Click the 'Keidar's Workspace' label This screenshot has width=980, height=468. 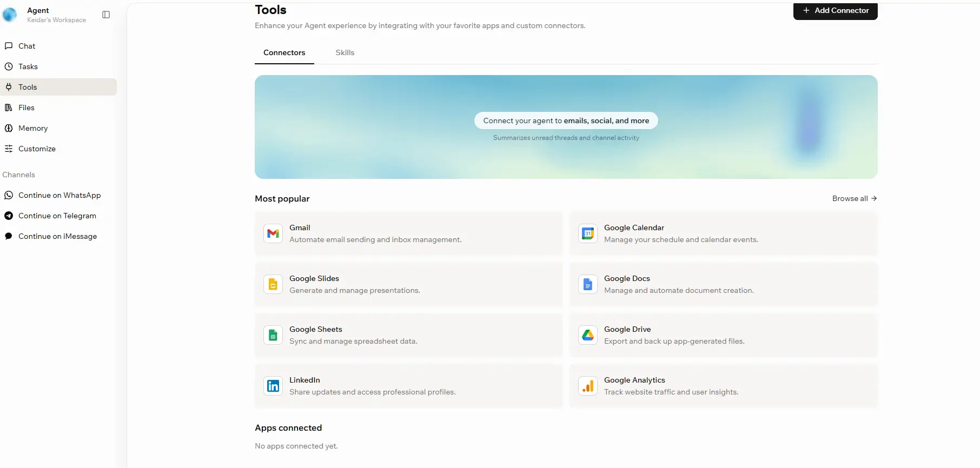point(57,20)
